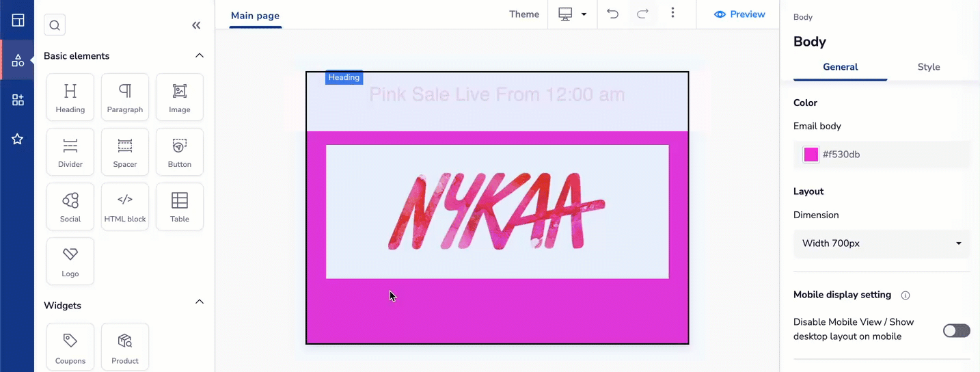Open the Theme settings
980x372 pixels.
click(524, 14)
